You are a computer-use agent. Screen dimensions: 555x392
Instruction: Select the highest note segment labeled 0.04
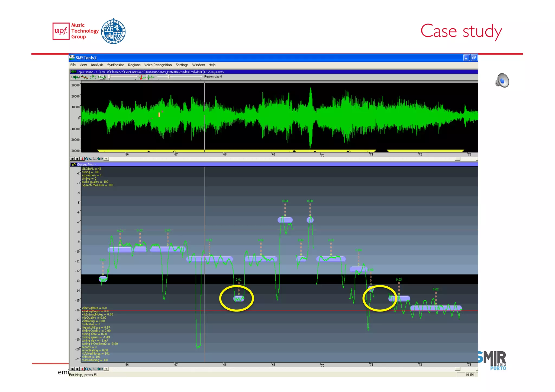point(285,220)
